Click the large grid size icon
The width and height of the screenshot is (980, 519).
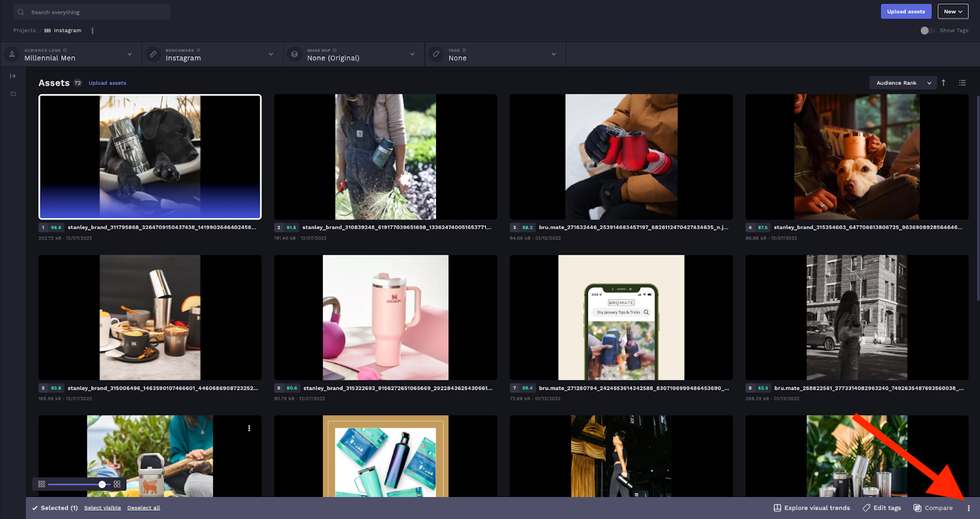[x=117, y=484]
